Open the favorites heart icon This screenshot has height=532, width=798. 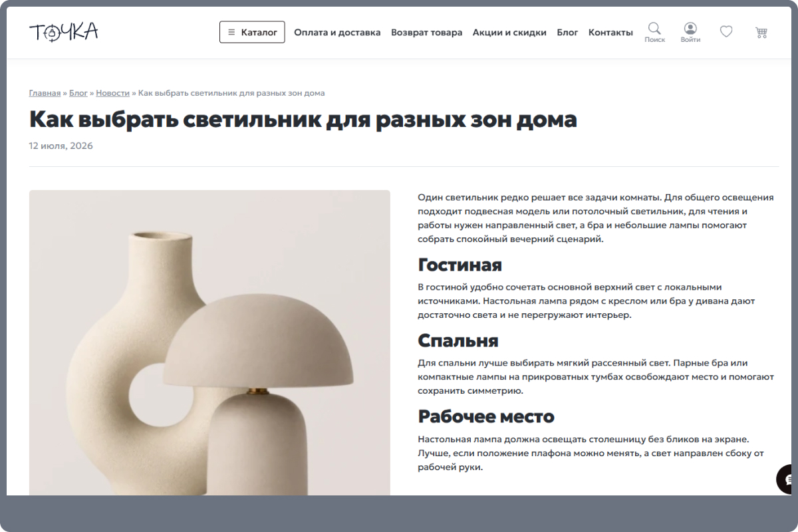tap(726, 31)
